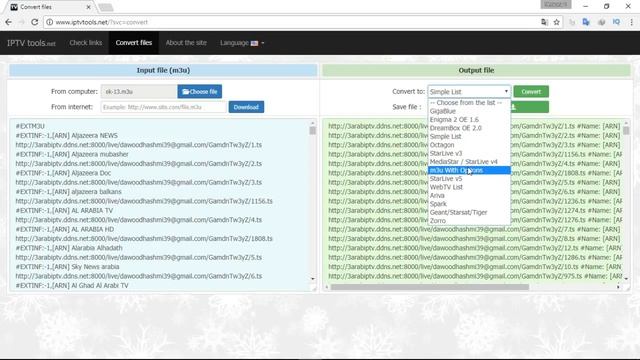The width and height of the screenshot is (640, 360).
Task: Open Chrome's three-dot menu
Action: 631,22
